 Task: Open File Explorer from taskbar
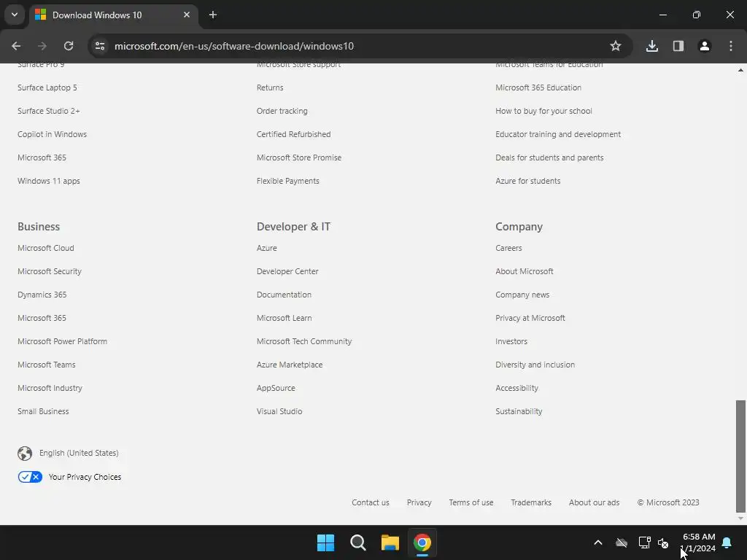pyautogui.click(x=390, y=542)
